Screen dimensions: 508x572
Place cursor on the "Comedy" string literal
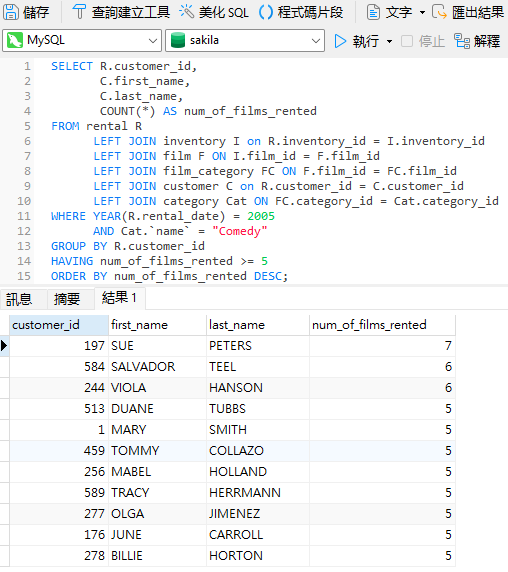240,231
